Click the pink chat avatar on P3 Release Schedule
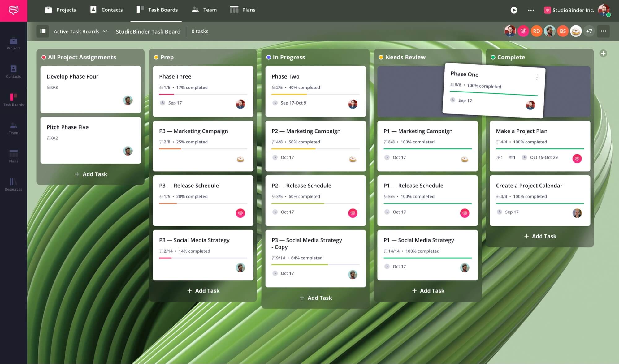This screenshot has height=364, width=619. pyautogui.click(x=240, y=213)
